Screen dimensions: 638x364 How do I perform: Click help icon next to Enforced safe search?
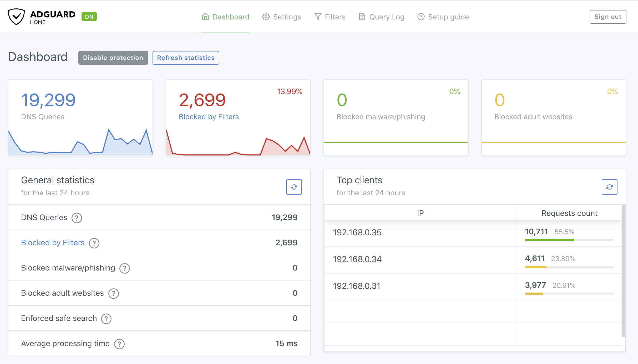[106, 319]
